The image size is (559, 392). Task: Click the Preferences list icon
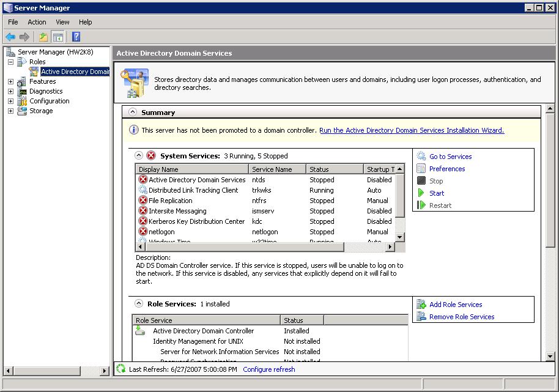point(421,169)
